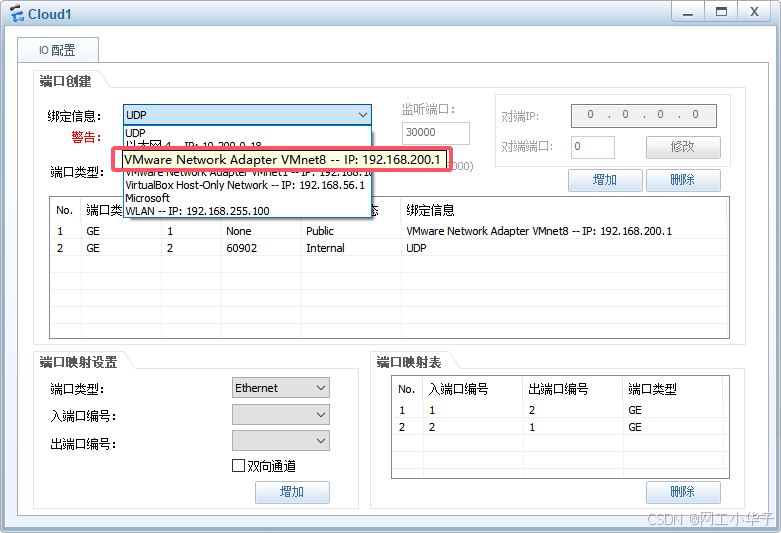This screenshot has width=781, height=533.
Task: Click the 60902 cell in port table
Action: 242,248
